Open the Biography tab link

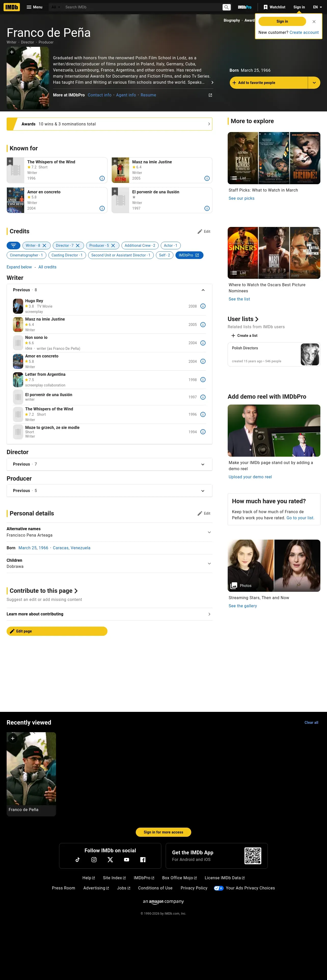click(232, 21)
